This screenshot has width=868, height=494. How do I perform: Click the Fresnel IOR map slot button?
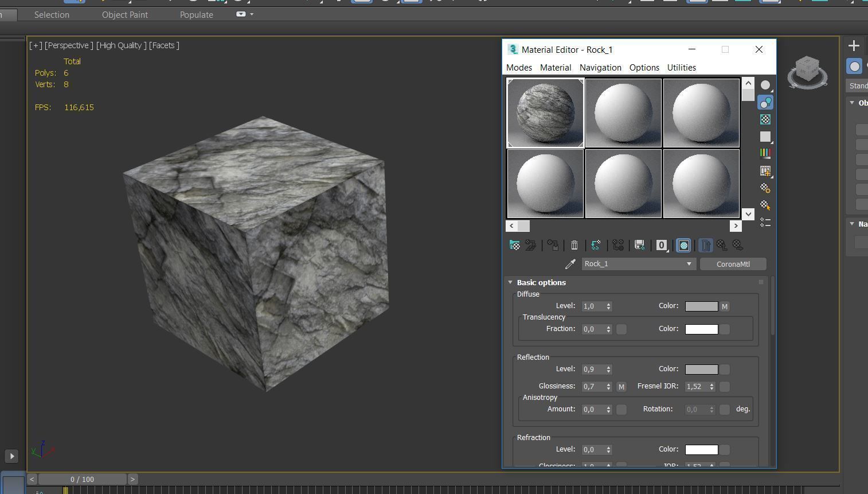725,387
